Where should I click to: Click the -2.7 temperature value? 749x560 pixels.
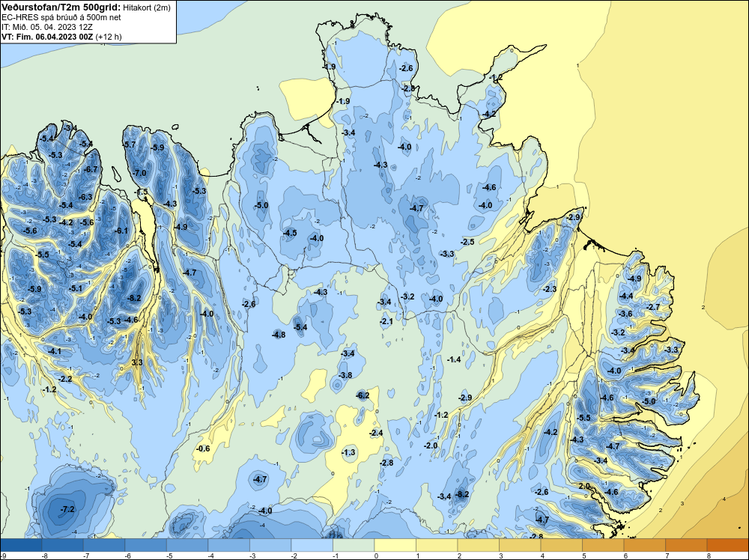pos(653,307)
